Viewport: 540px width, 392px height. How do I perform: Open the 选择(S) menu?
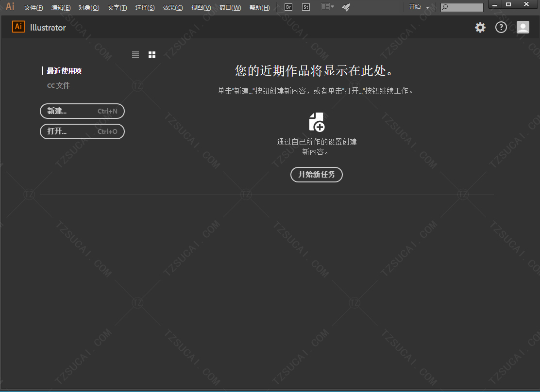pos(145,8)
